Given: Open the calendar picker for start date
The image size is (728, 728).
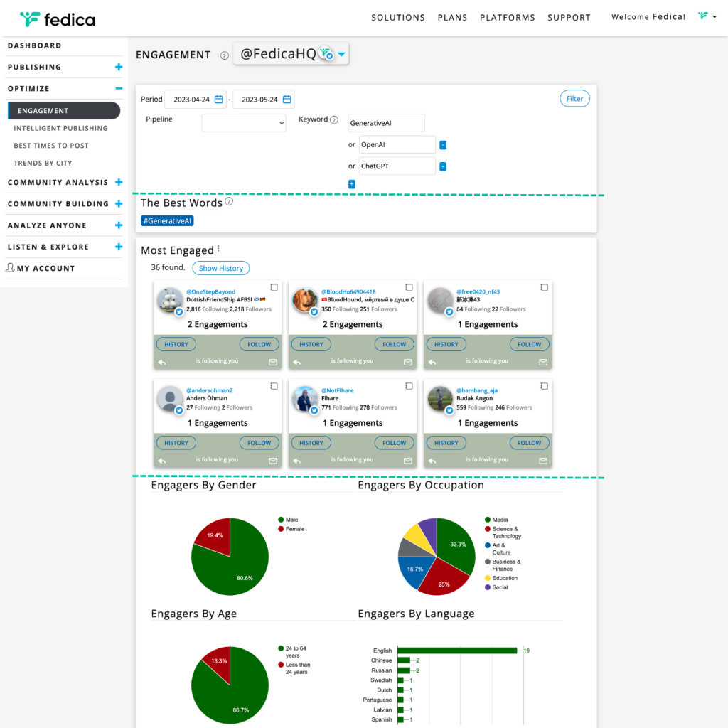Looking at the screenshot, I should [x=219, y=100].
